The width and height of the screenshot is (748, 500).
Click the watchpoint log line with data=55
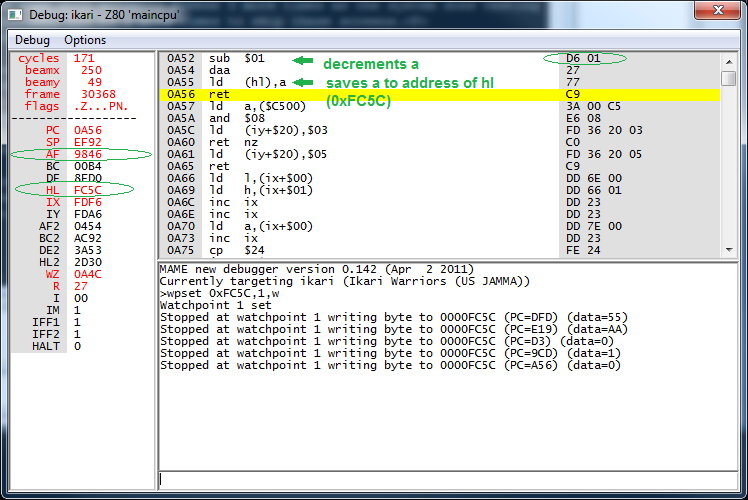(x=394, y=317)
